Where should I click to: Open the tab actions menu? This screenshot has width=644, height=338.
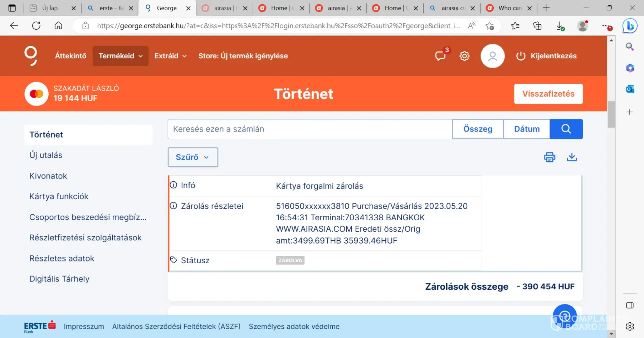click(x=12, y=8)
